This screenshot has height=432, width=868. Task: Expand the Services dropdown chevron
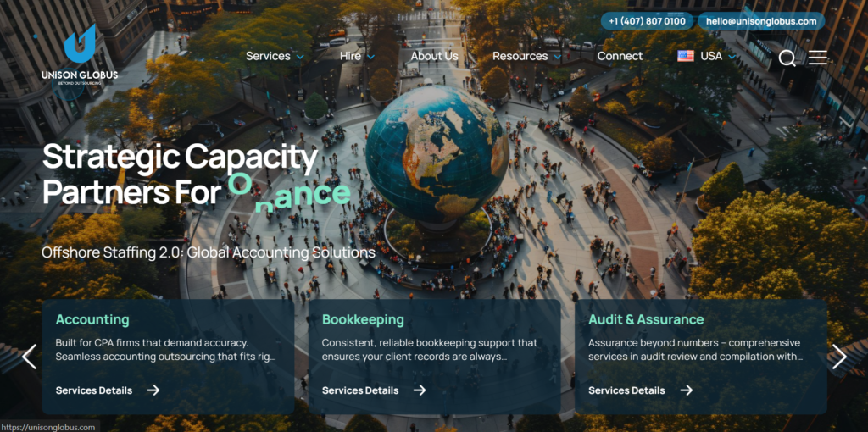[300, 57]
